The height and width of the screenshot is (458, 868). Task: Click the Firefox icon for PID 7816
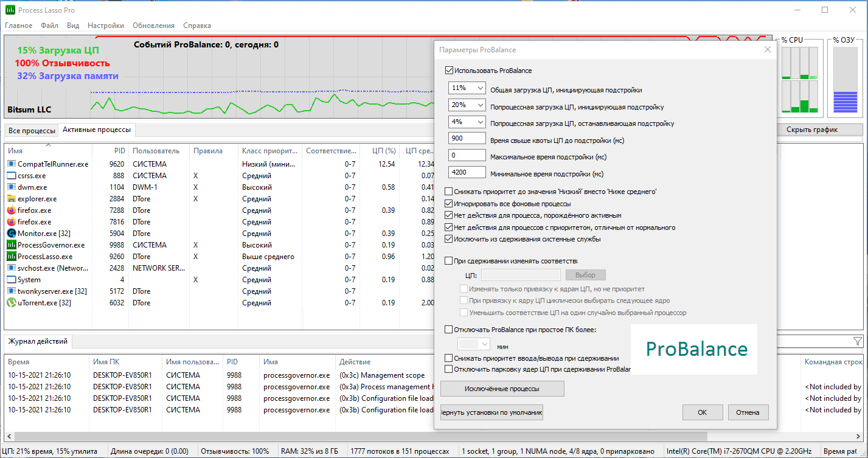point(12,222)
